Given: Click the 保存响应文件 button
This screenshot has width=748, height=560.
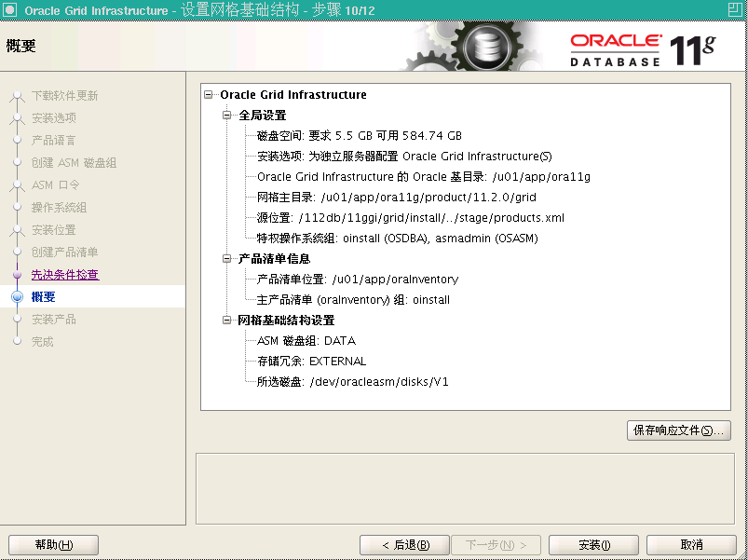Looking at the screenshot, I should tap(679, 430).
